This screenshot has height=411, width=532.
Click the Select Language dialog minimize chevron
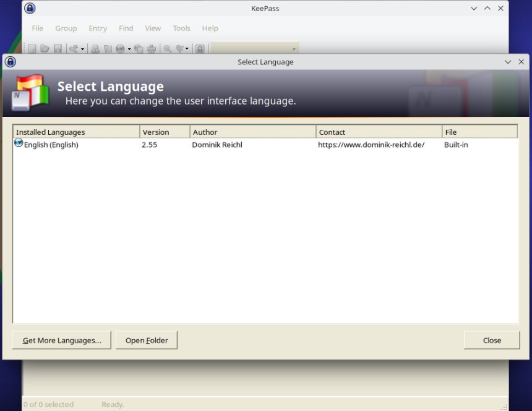508,62
